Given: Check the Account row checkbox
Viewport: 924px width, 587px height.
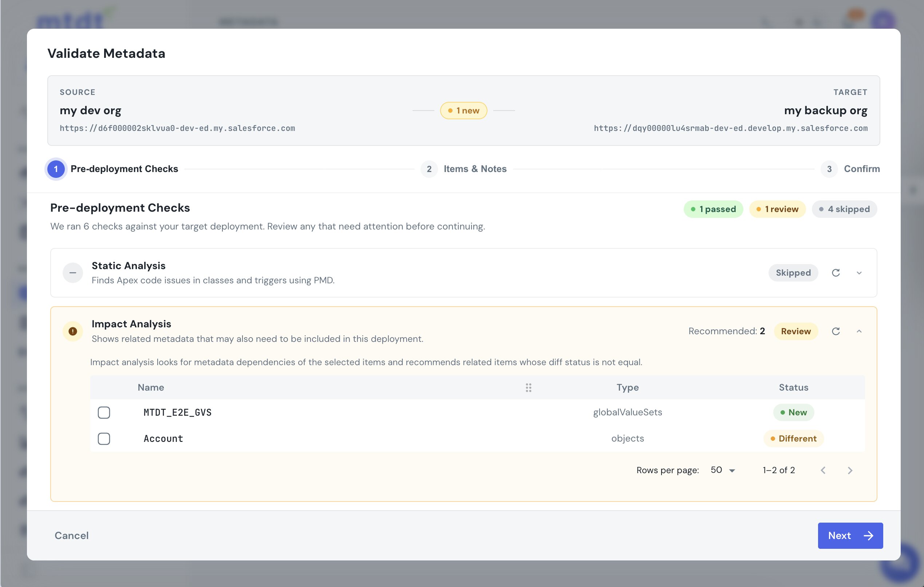Looking at the screenshot, I should click(x=104, y=439).
